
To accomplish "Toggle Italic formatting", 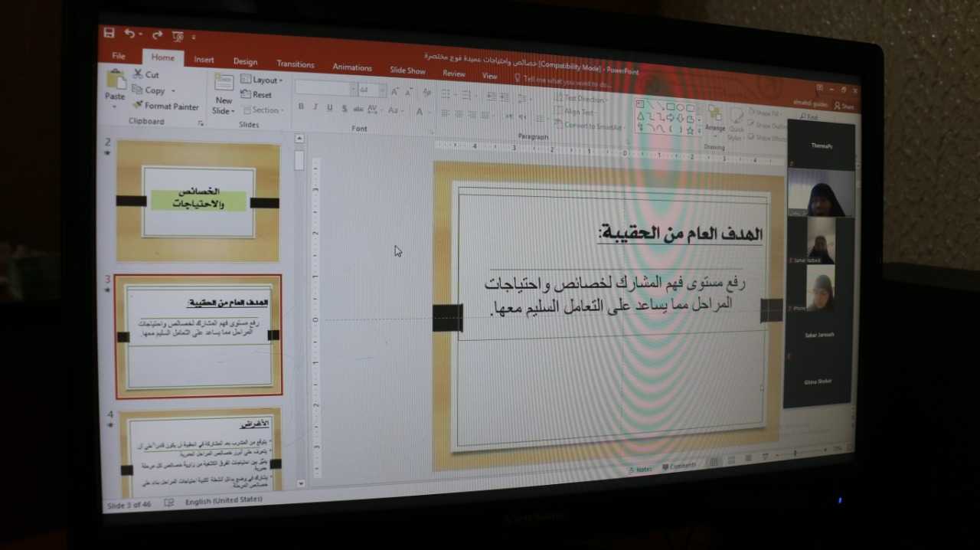I will point(315,107).
